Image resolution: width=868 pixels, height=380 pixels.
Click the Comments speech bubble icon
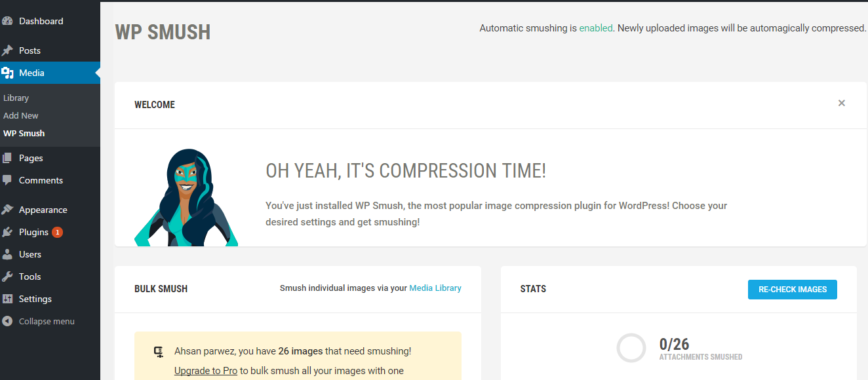pos(7,180)
